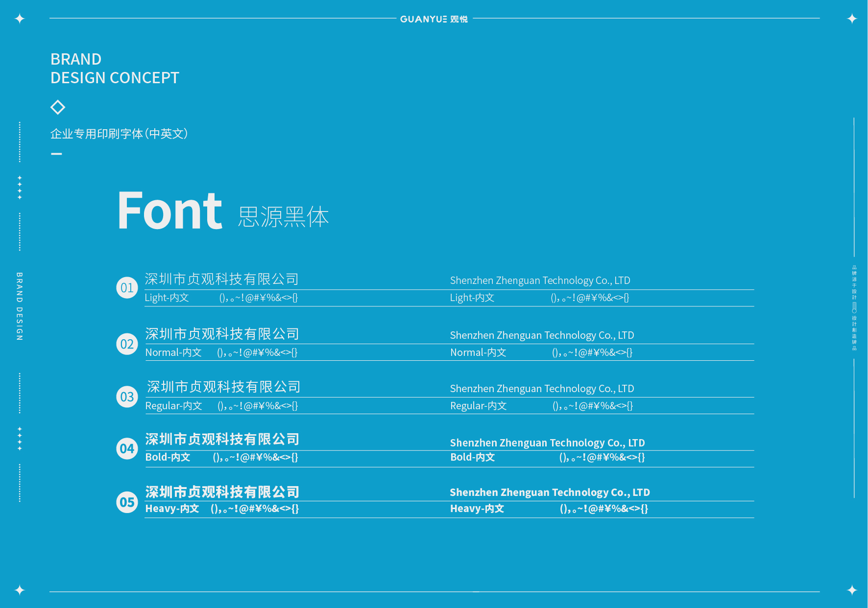
Task: Click Light-内文 label under the English name
Action: (472, 298)
